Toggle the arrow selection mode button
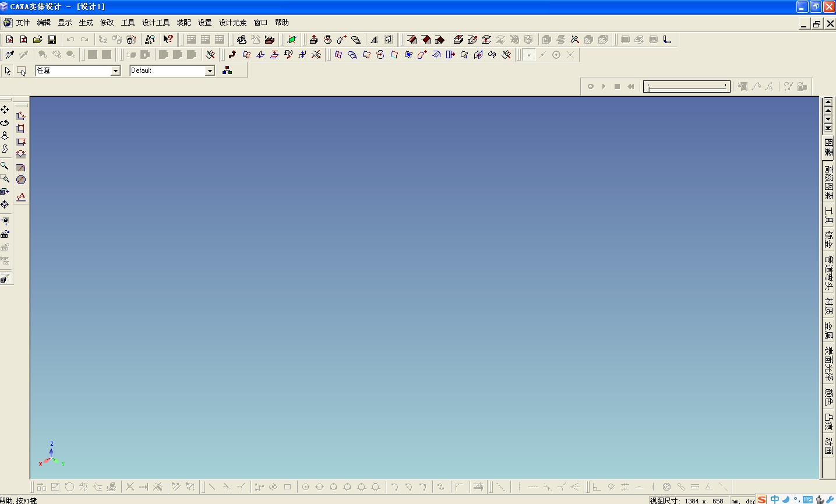 tap(8, 71)
